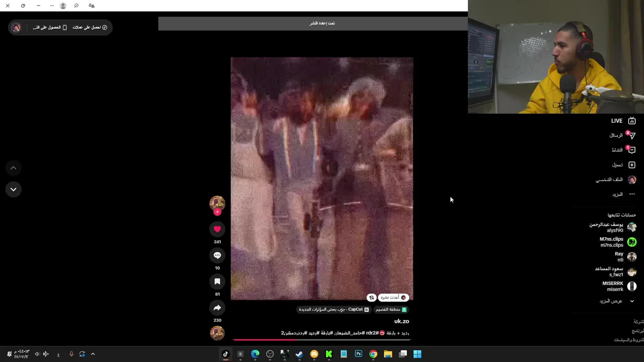Open the volume speaker in system tray
Image resolution: width=644 pixels, height=362 pixels.
click(37, 354)
